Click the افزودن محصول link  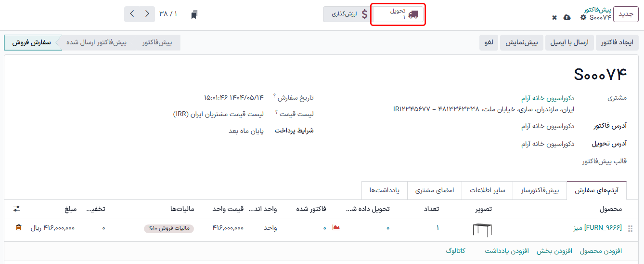601,251
